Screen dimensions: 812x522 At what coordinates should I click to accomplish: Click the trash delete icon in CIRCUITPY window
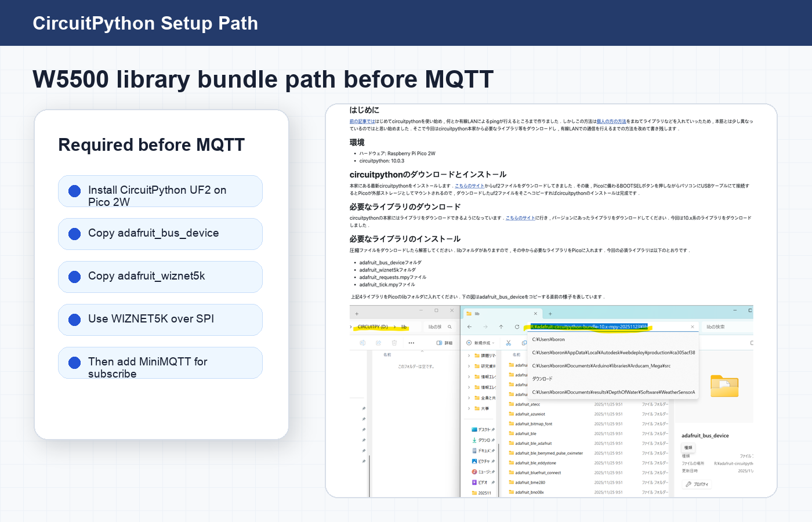[x=394, y=343]
